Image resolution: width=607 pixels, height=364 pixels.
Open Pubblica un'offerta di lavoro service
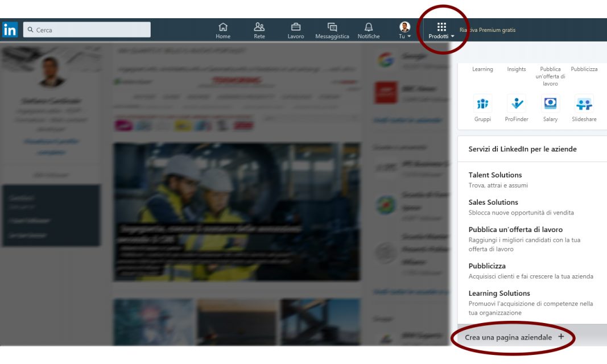pyautogui.click(x=515, y=230)
